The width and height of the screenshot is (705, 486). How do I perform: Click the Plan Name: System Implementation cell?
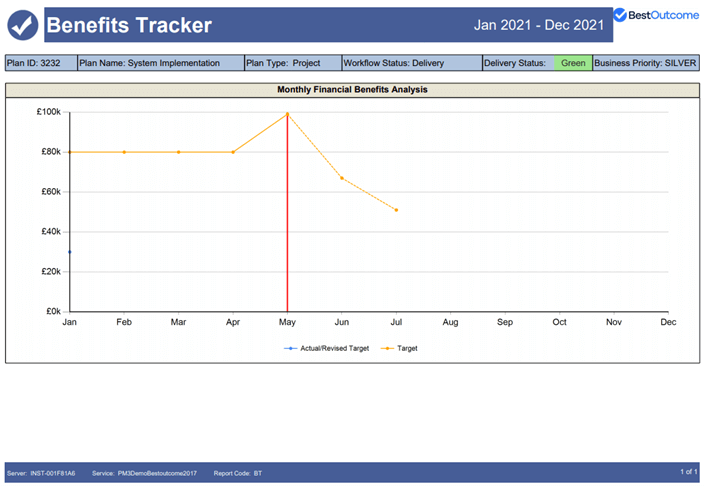pos(161,63)
